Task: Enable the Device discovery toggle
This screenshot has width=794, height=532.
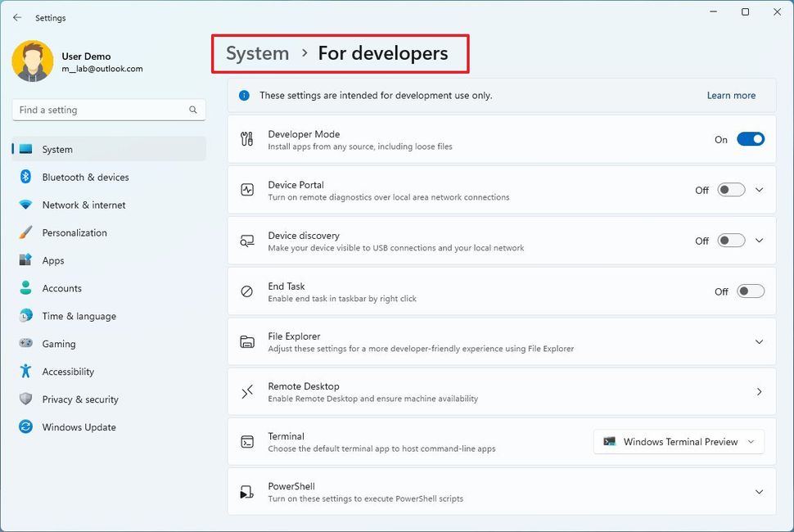Action: click(x=731, y=241)
